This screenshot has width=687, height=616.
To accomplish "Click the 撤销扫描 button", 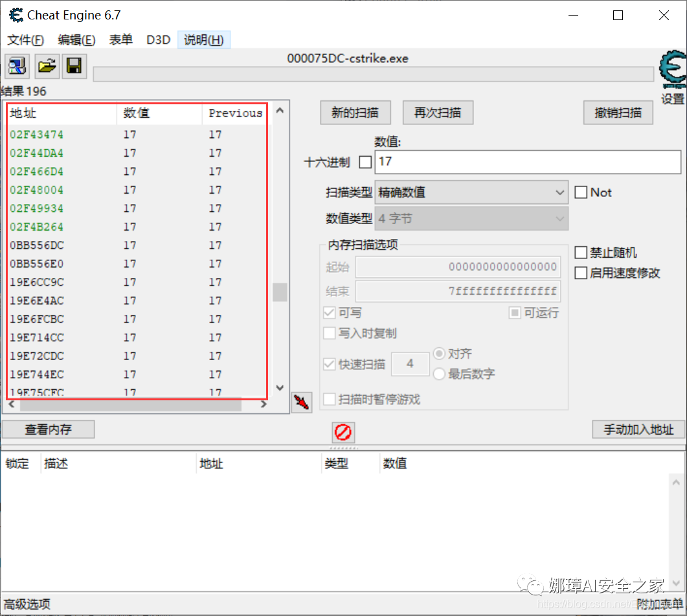I will coord(618,113).
